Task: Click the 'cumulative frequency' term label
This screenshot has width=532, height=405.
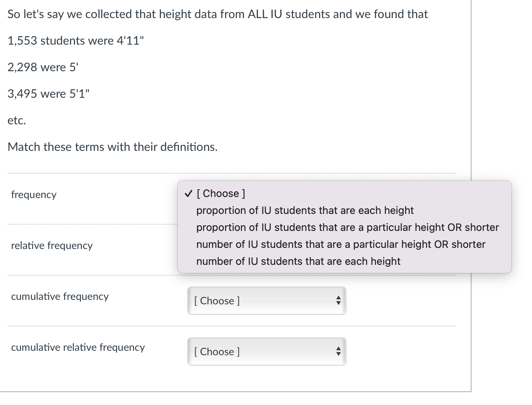Action: tap(60, 296)
